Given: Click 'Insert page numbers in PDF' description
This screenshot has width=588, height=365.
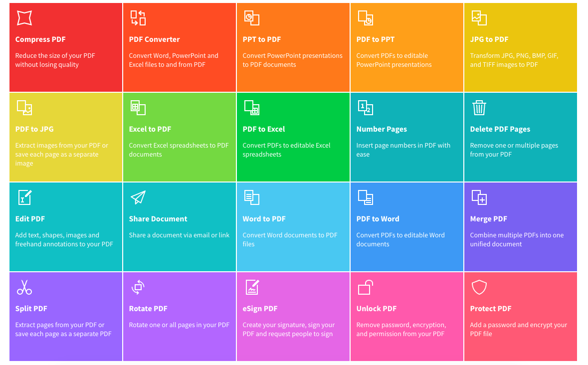Looking at the screenshot, I should (x=403, y=150).
